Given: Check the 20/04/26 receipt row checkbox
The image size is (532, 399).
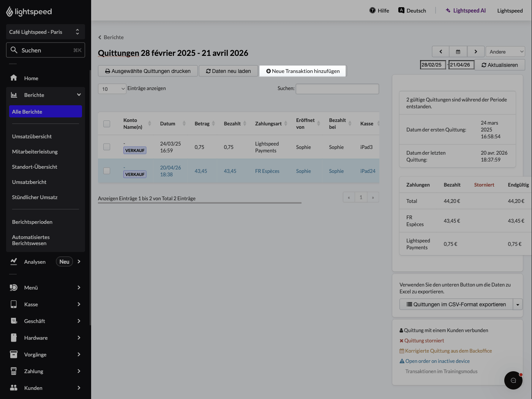Looking at the screenshot, I should (x=107, y=171).
